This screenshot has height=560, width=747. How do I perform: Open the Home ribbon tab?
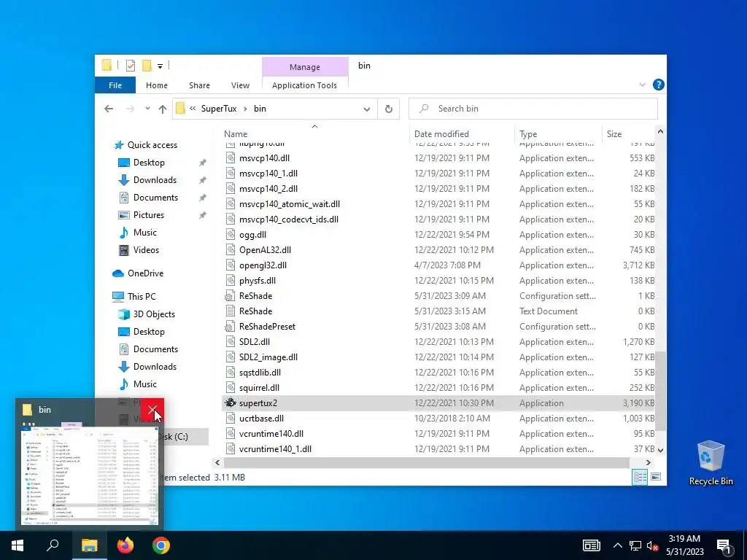click(x=157, y=85)
